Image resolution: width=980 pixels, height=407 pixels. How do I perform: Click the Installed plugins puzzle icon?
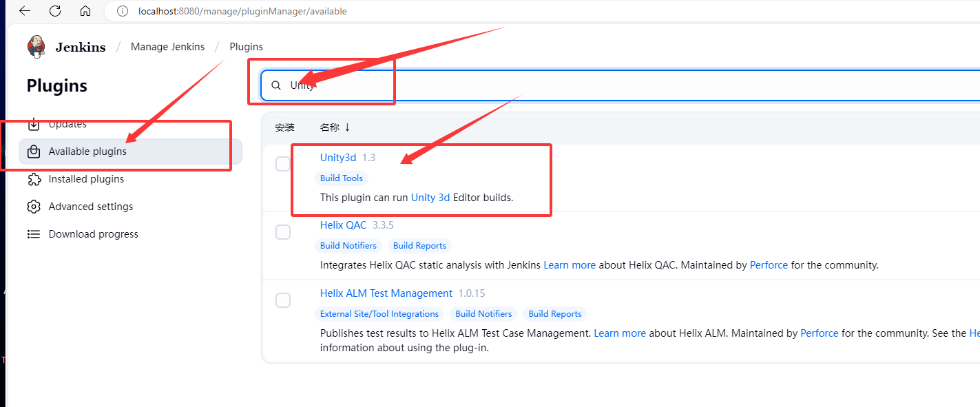34,179
